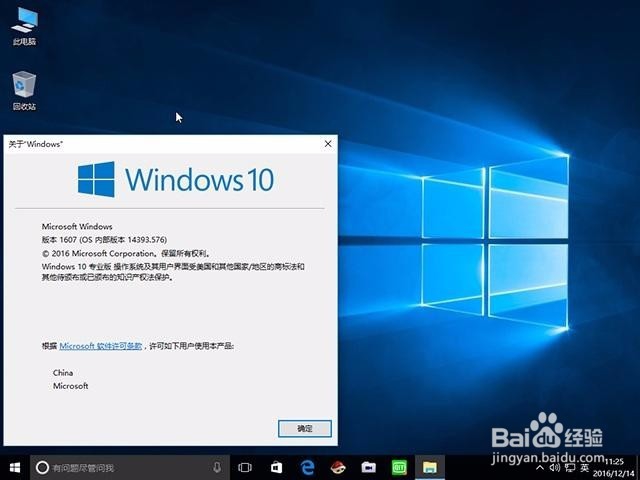Click the 确定 button in About Windows
Screen dimensions: 640x480
point(304,429)
